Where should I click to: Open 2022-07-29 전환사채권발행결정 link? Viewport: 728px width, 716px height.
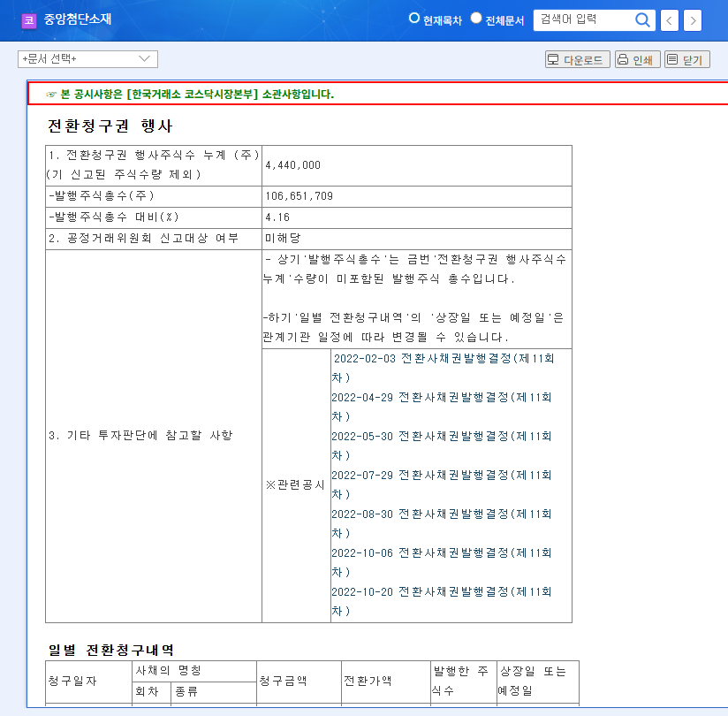click(442, 484)
